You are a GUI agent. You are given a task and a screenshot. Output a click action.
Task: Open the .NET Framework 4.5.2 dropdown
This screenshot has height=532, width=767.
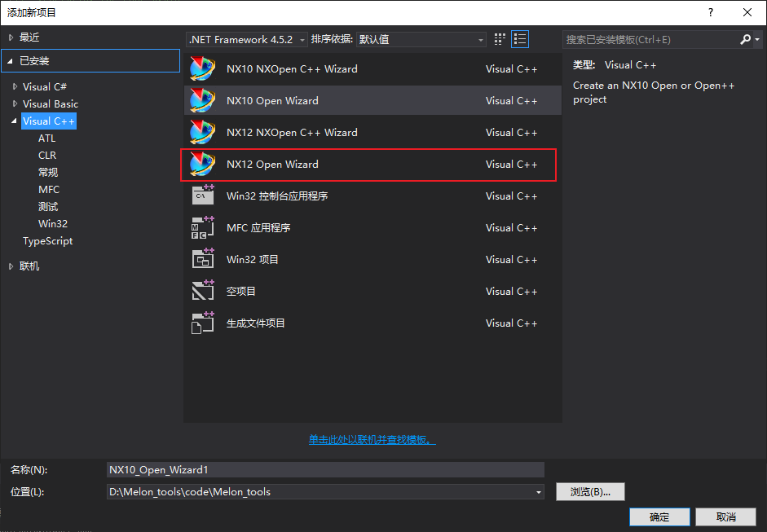[x=247, y=40]
